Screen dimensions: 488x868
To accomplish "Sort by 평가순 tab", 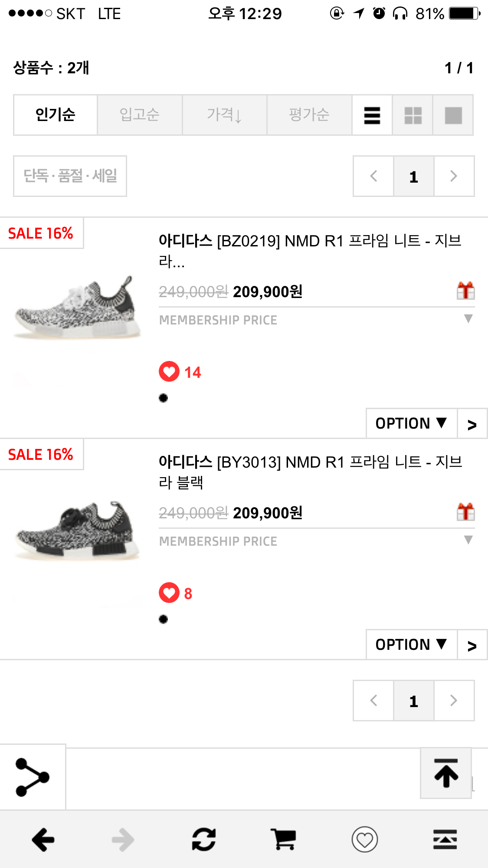I will [x=309, y=115].
